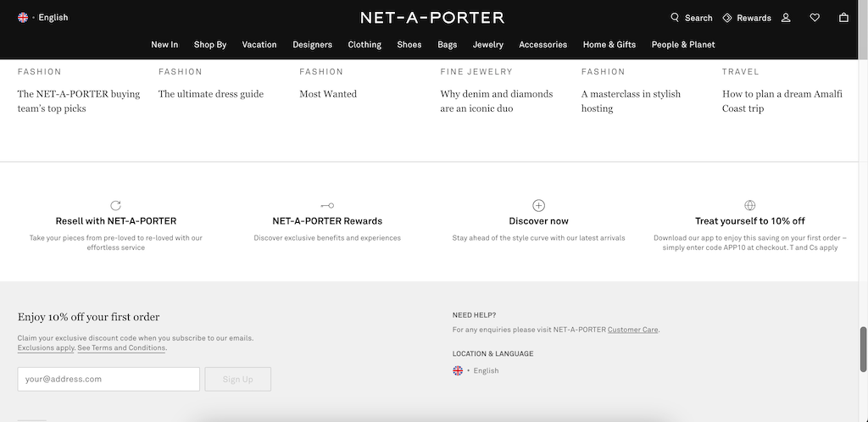Click the Sign Up button
This screenshot has width=868, height=422.
pos(238,380)
